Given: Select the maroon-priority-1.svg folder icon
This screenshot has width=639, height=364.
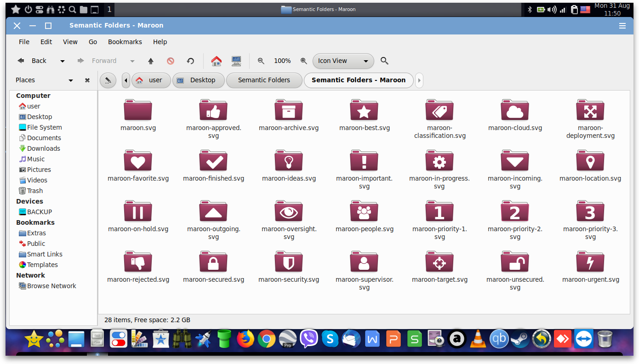Looking at the screenshot, I should tap(439, 211).
